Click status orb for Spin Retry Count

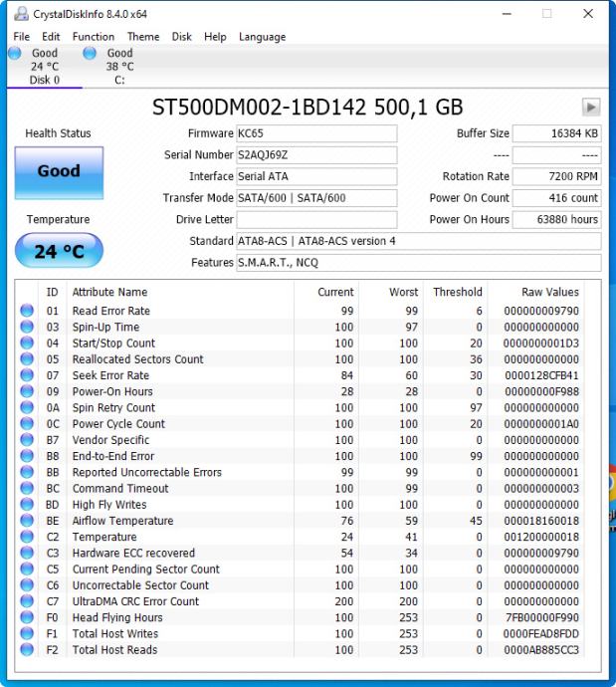pyautogui.click(x=27, y=407)
